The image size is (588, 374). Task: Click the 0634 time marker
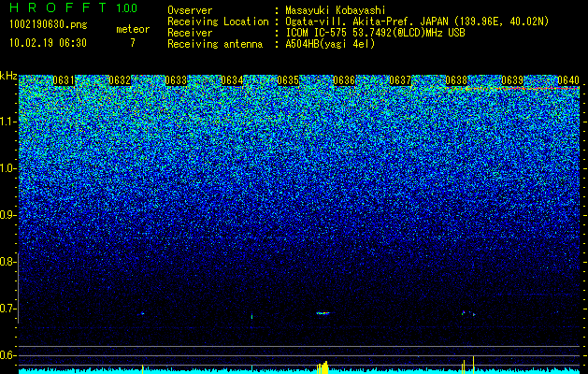232,80
